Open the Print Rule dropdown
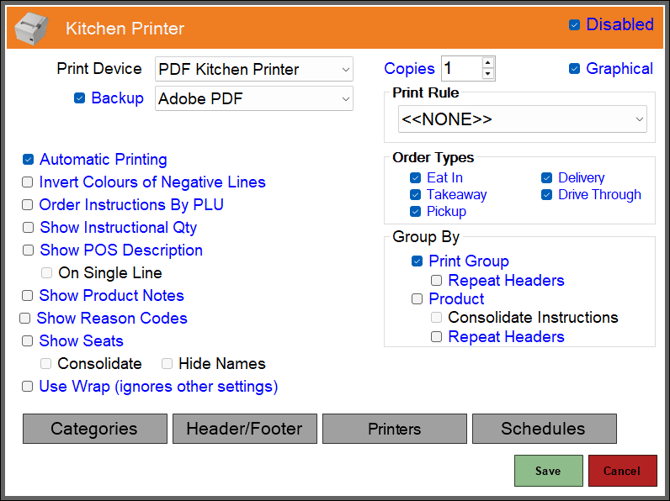 click(522, 119)
